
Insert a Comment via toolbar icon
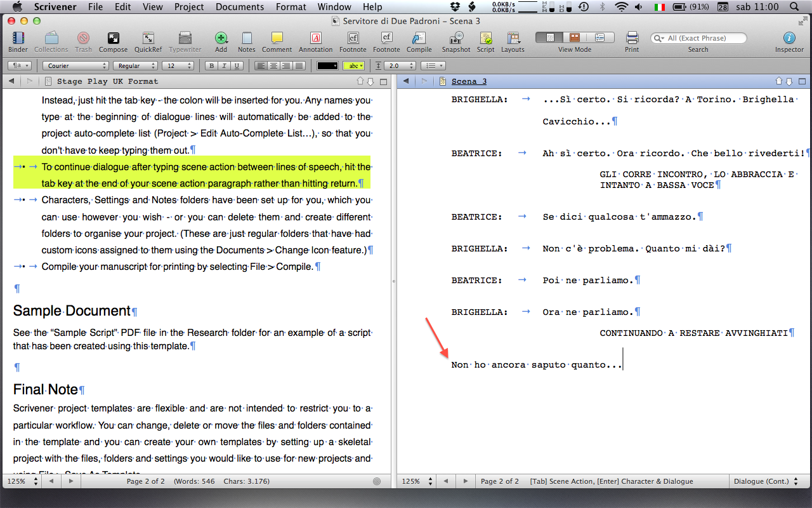tap(277, 38)
